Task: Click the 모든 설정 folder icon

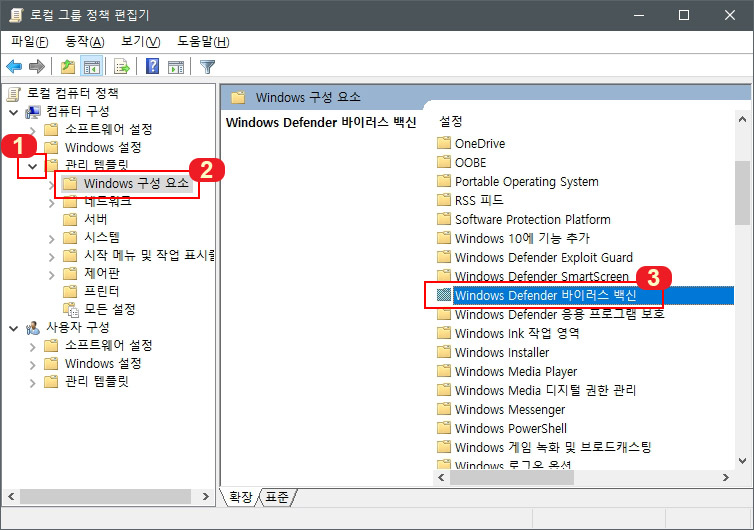Action: point(71,309)
